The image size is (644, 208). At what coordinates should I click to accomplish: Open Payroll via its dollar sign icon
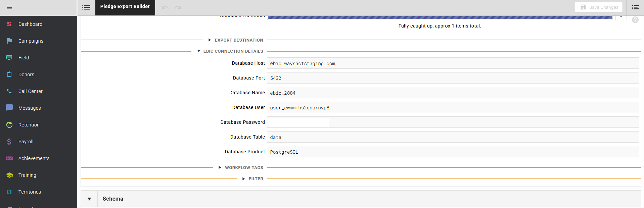point(9,142)
